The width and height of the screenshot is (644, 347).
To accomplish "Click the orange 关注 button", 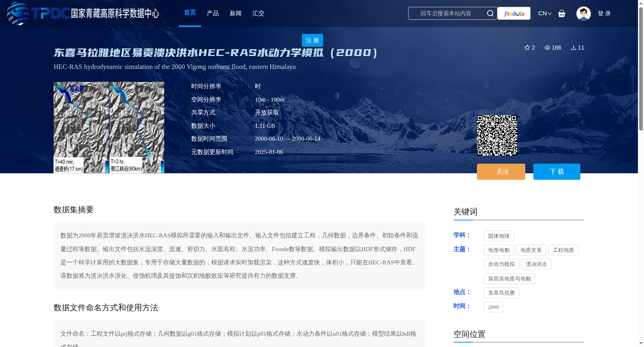I will pos(501,172).
